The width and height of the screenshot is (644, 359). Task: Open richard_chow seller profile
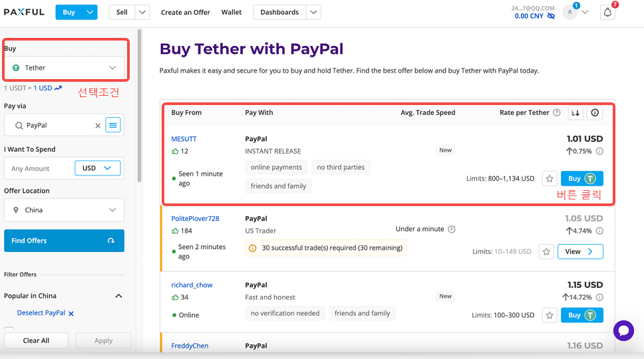[192, 285]
